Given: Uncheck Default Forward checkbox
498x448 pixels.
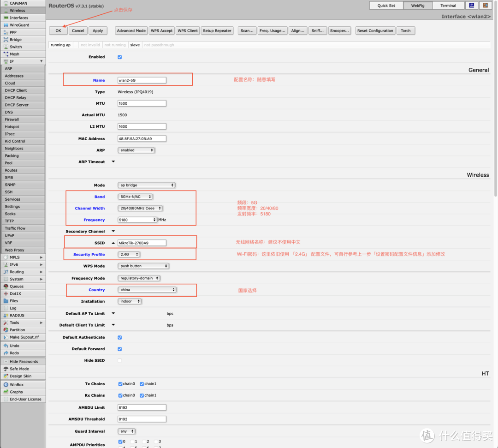Looking at the screenshot, I should (120, 349).
